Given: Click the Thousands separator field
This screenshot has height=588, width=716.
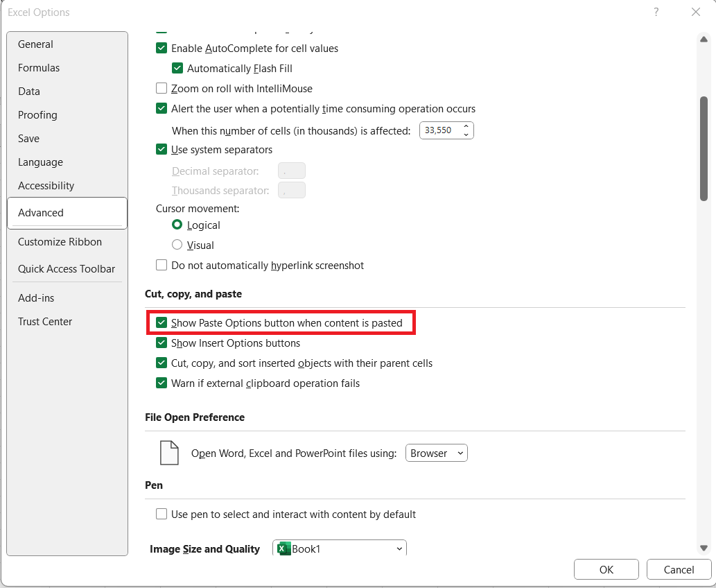Looking at the screenshot, I should [x=291, y=190].
